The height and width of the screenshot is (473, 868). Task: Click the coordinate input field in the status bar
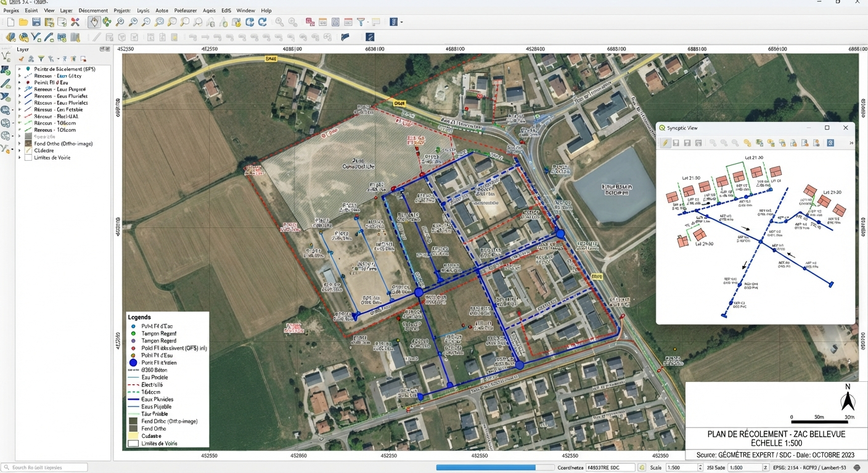point(610,467)
